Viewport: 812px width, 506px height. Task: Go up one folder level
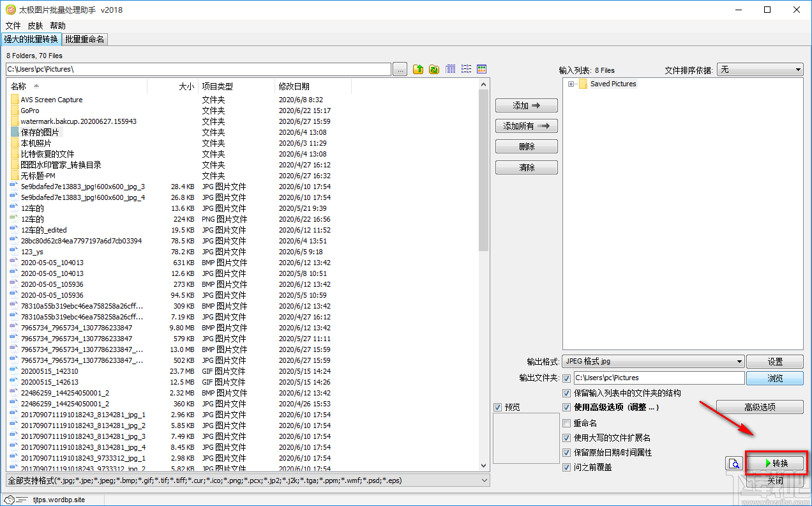(418, 69)
